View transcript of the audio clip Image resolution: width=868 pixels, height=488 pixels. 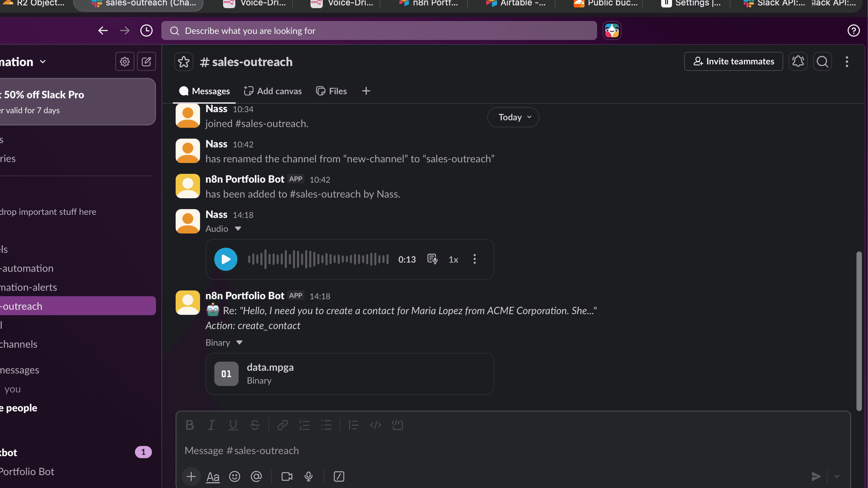click(432, 259)
